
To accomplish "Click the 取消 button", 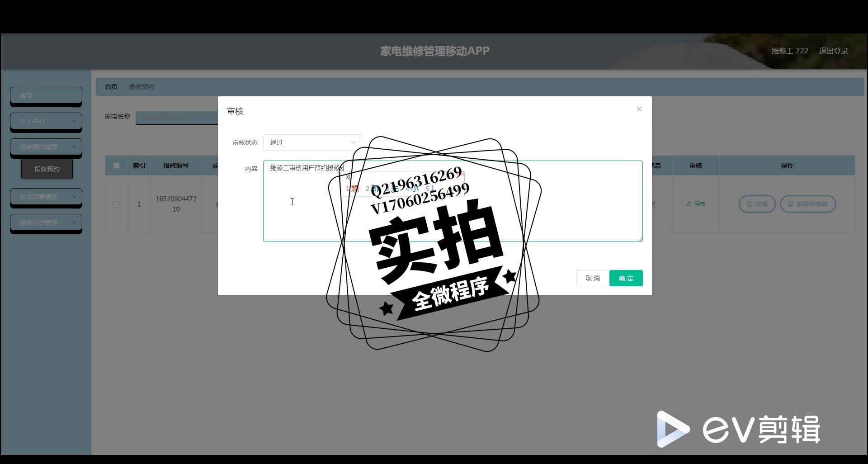I will click(592, 278).
